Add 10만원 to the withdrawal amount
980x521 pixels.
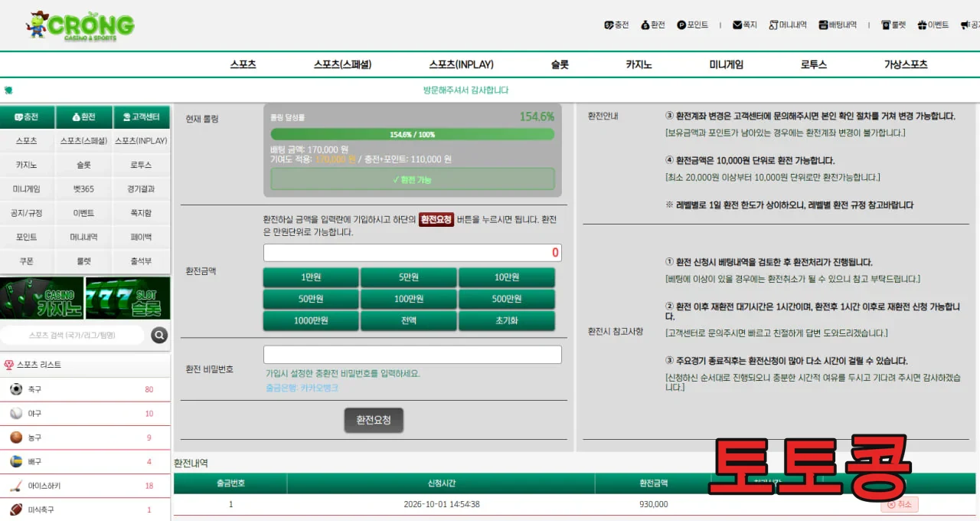(507, 277)
